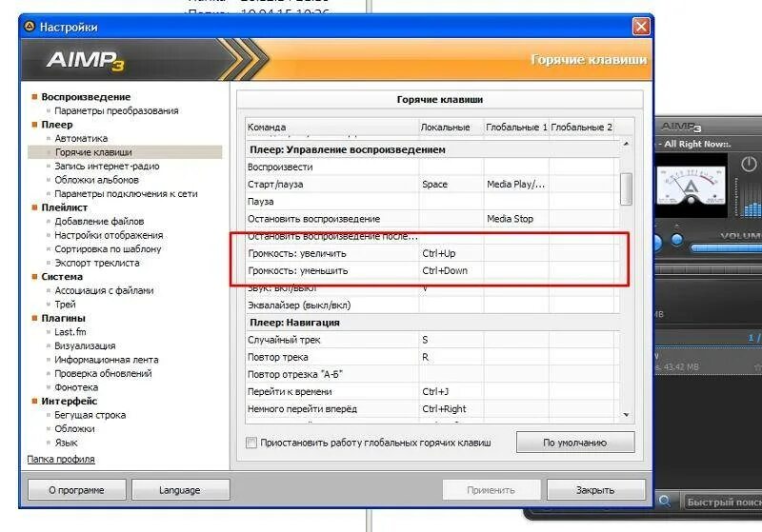
Task: Open the Last.fm plugin settings
Action: pos(70,332)
